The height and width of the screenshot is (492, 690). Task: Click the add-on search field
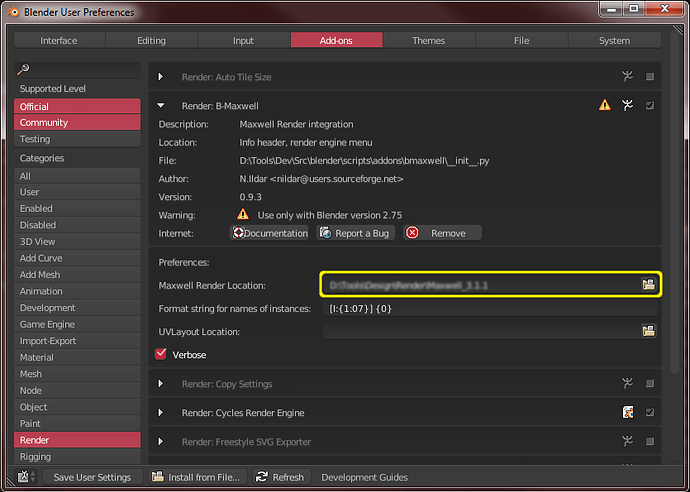(77, 69)
